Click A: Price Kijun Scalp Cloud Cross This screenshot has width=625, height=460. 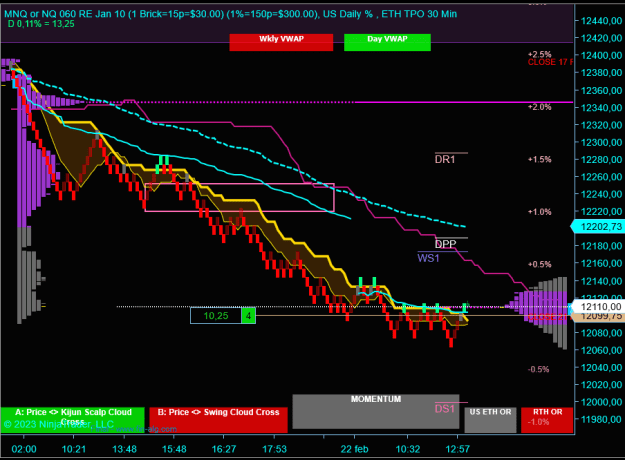click(72, 420)
